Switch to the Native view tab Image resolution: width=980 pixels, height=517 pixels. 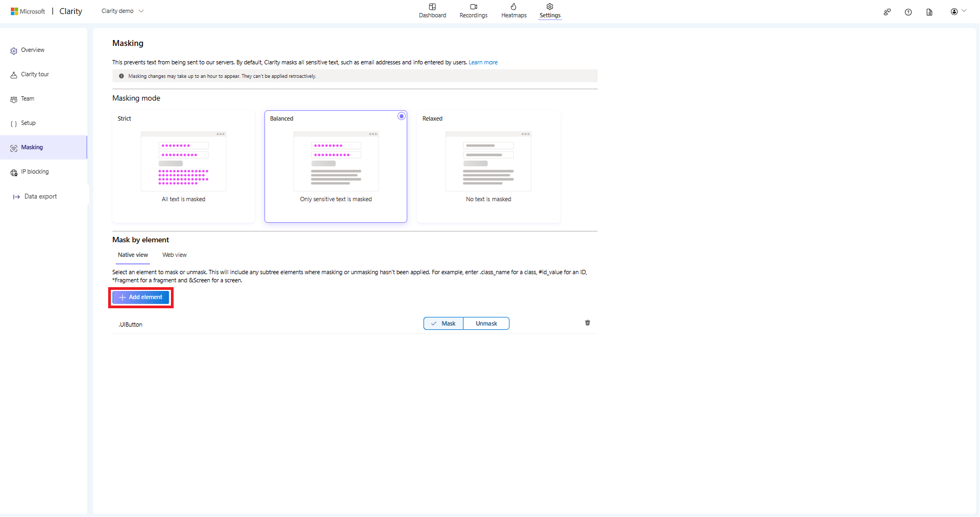(x=133, y=255)
